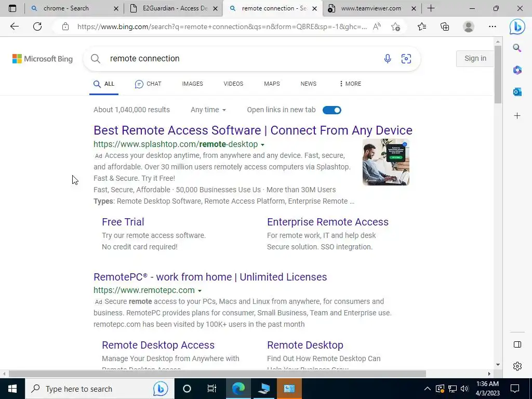The width and height of the screenshot is (532, 399).
Task: Open the Favorites list icon
Action: coord(422,26)
